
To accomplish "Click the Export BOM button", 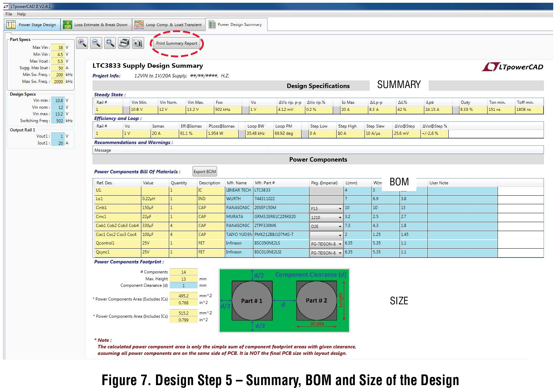I will tap(205, 172).
